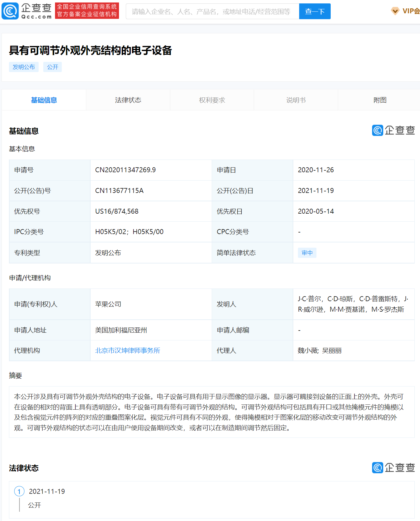
Task: Switch to the 附图 tab
Action: (x=380, y=100)
